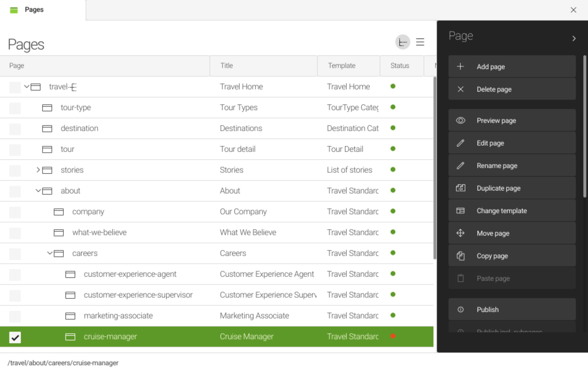Collapse the careers page folder
This screenshot has height=369, width=588.
(48, 253)
